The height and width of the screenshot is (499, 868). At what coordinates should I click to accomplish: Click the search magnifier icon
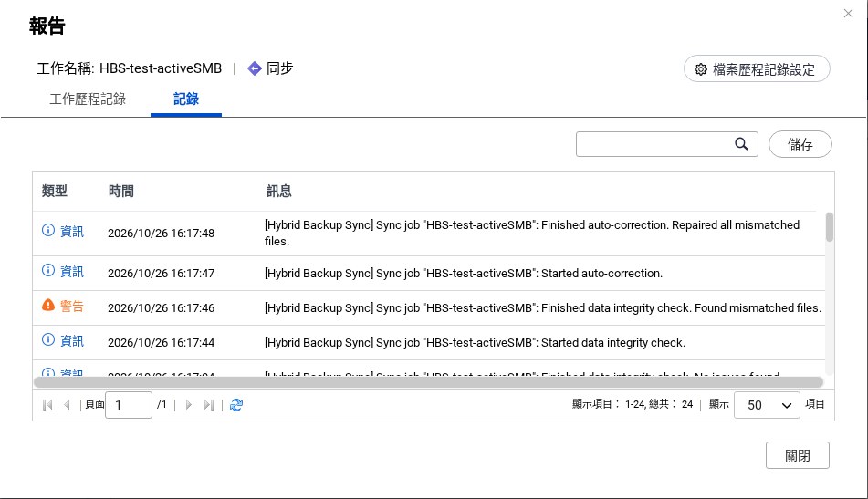coord(741,144)
